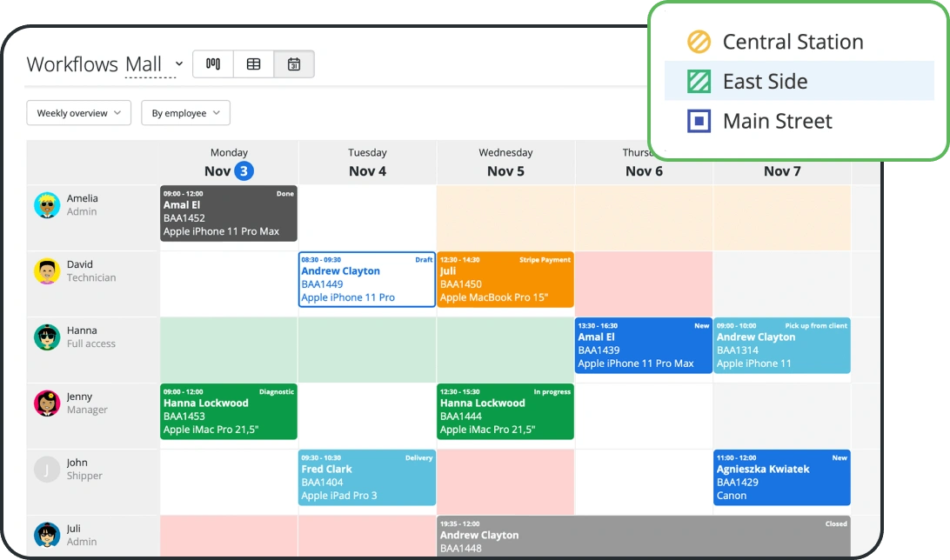Open juli's Stripe Payment ticket BAA1450
This screenshot has width=950, height=560.
point(505,280)
